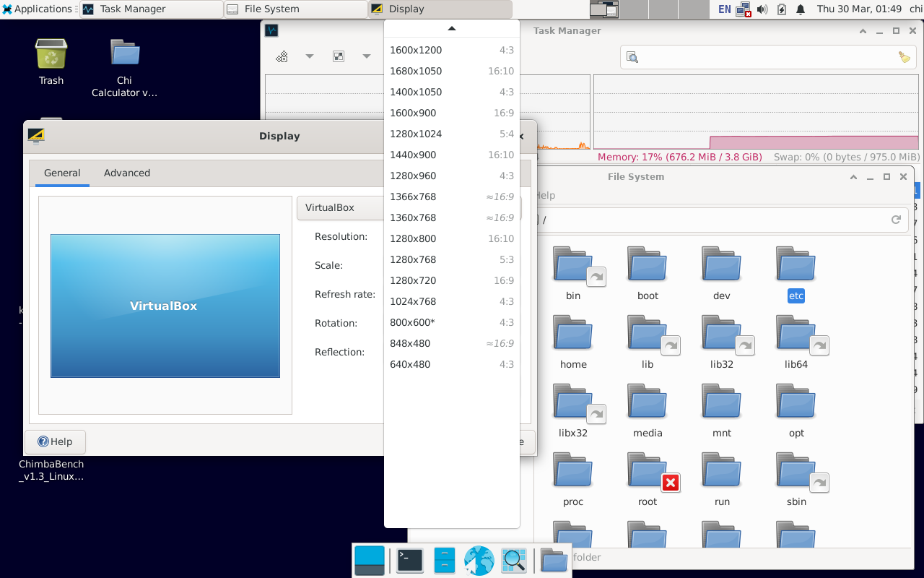Click the file cabinet icon in dock
This screenshot has height=578, width=924.
tap(445, 560)
